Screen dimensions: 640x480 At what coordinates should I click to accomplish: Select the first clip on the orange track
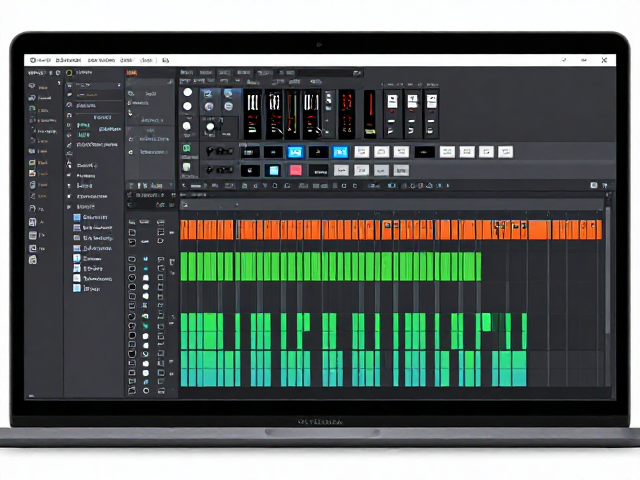(x=184, y=230)
